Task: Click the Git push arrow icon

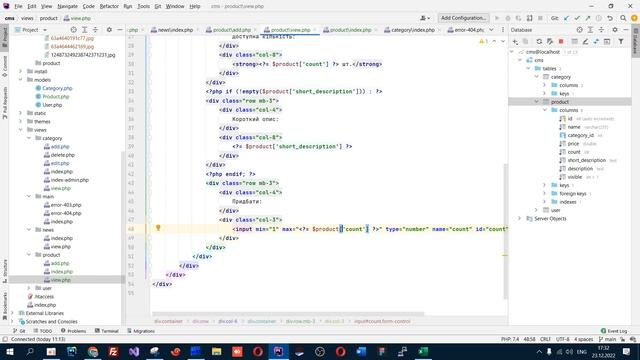Action: click(x=588, y=18)
